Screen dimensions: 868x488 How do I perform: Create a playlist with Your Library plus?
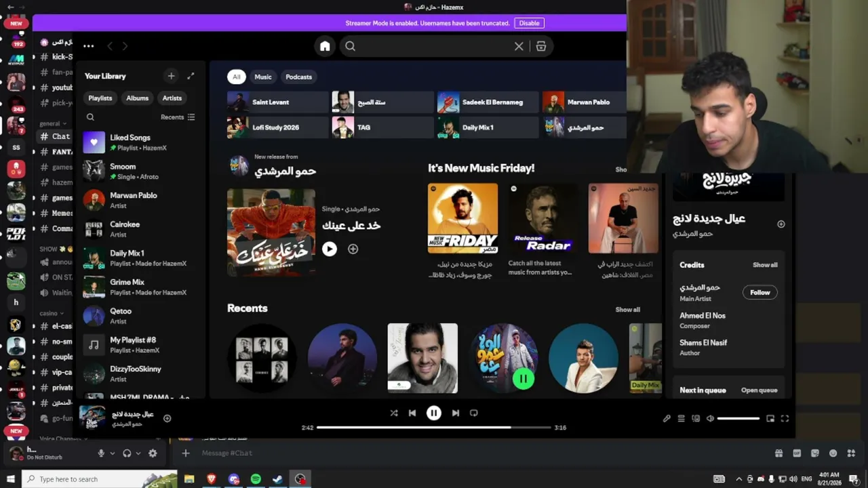[171, 76]
